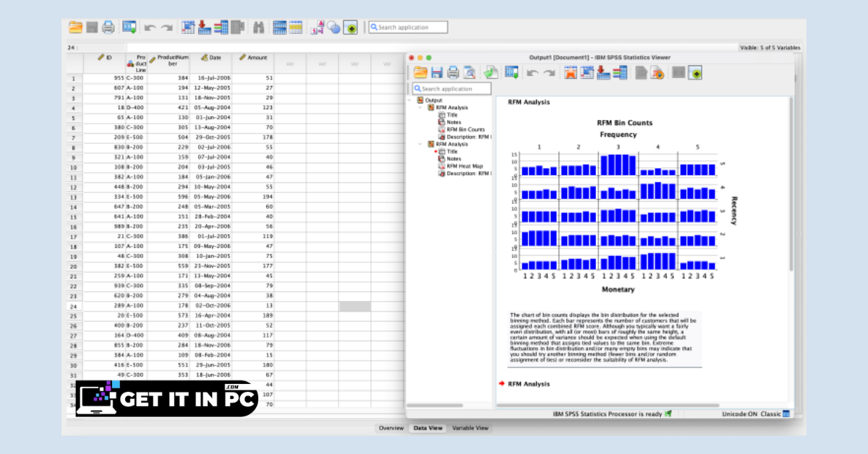Switch to the Data View tab

tap(427, 428)
